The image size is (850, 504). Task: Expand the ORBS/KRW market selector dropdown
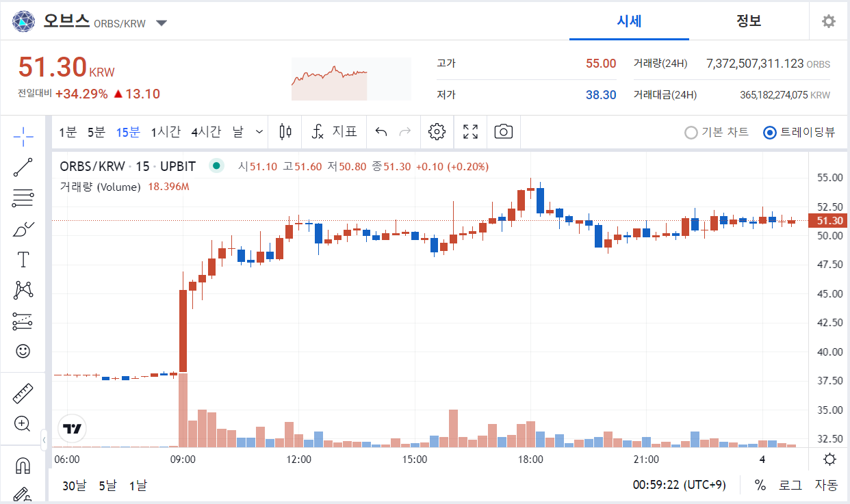(x=162, y=23)
